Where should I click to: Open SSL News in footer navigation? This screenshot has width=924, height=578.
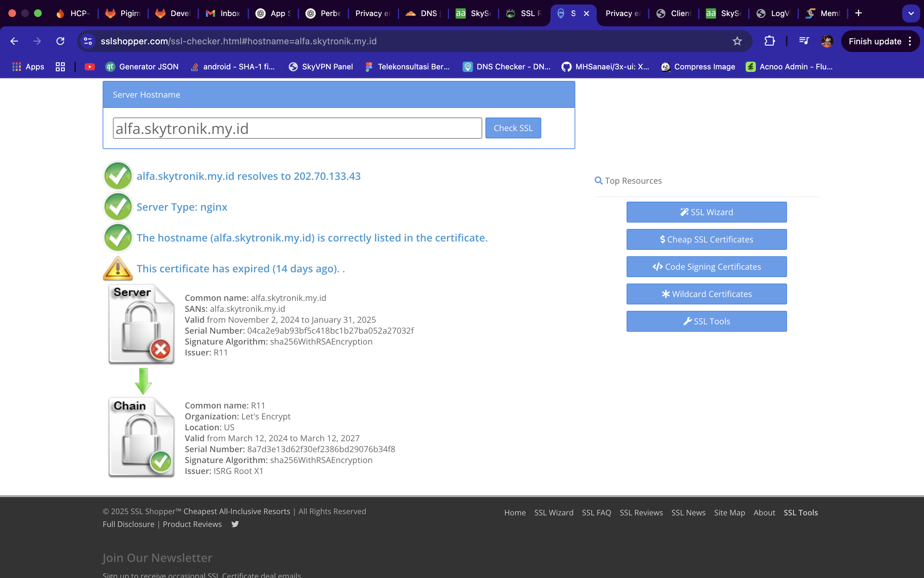689,512
